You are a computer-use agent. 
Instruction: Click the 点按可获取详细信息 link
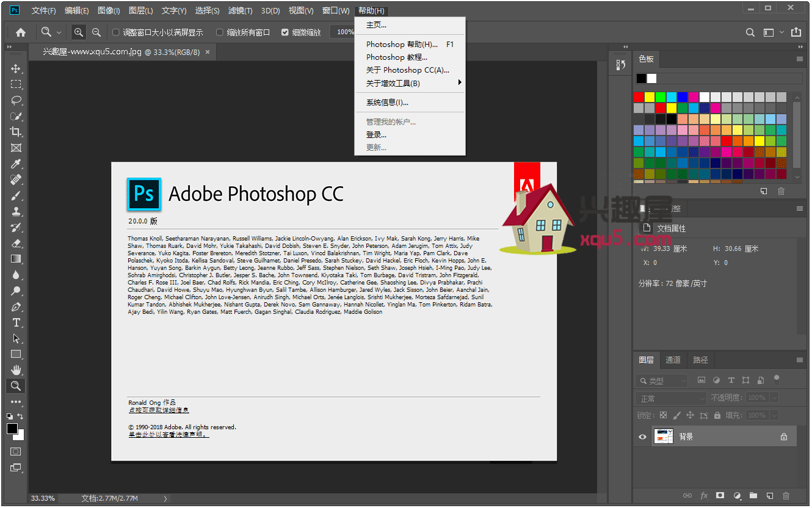(159, 410)
